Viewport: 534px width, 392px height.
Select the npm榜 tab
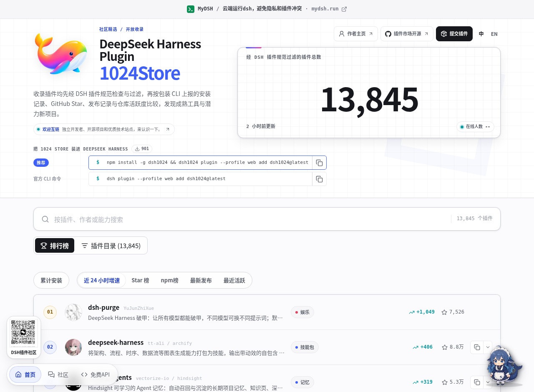point(169,280)
